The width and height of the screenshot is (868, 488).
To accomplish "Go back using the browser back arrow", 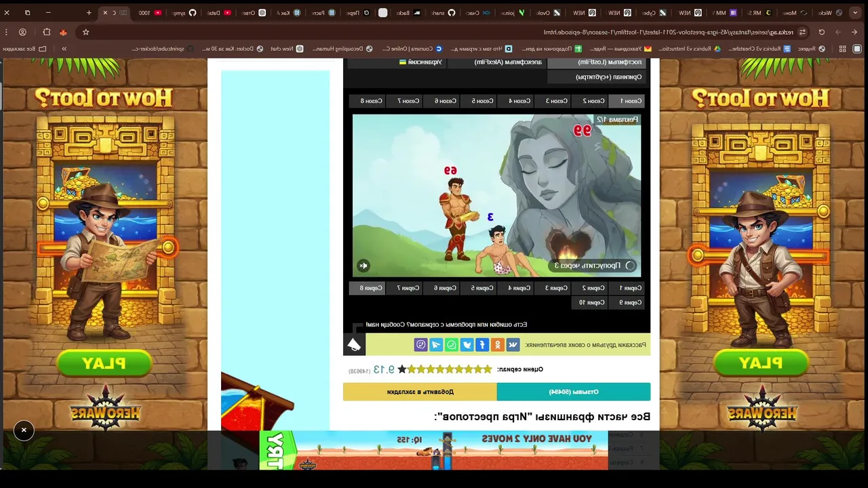I will (856, 32).
